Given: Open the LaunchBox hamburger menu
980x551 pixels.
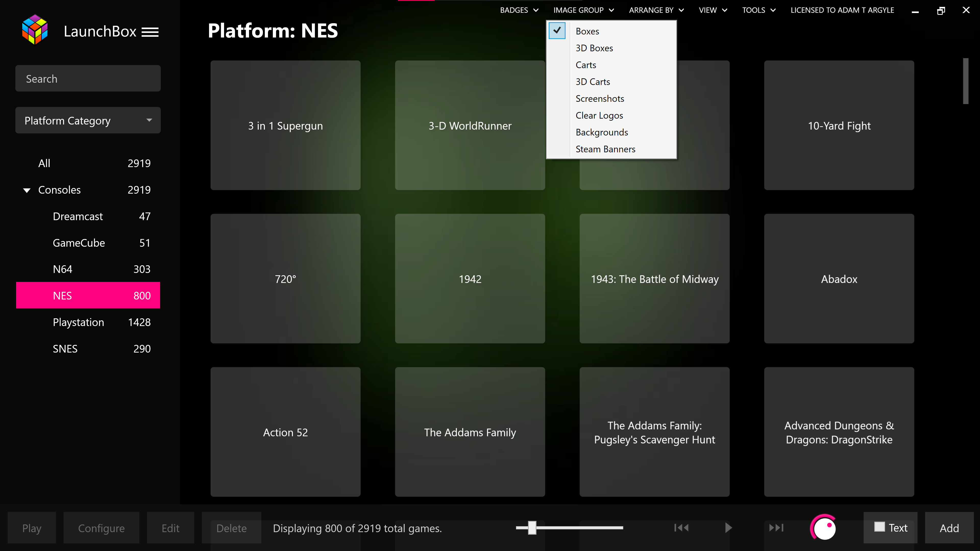Looking at the screenshot, I should point(150,32).
